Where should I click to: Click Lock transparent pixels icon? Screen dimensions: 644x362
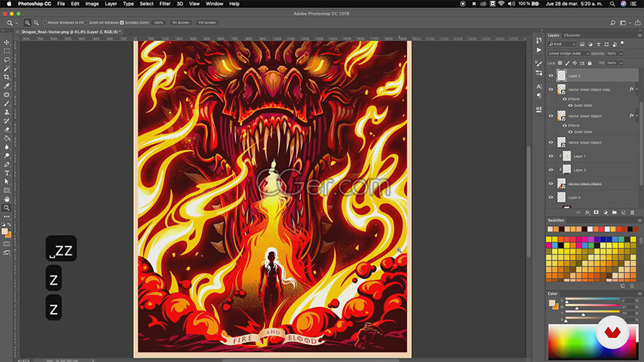coord(560,63)
